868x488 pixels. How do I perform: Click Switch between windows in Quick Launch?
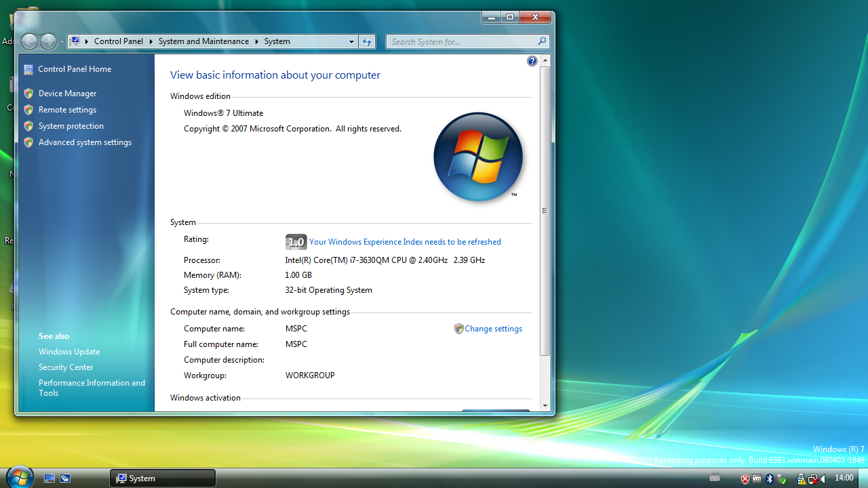click(65, 478)
